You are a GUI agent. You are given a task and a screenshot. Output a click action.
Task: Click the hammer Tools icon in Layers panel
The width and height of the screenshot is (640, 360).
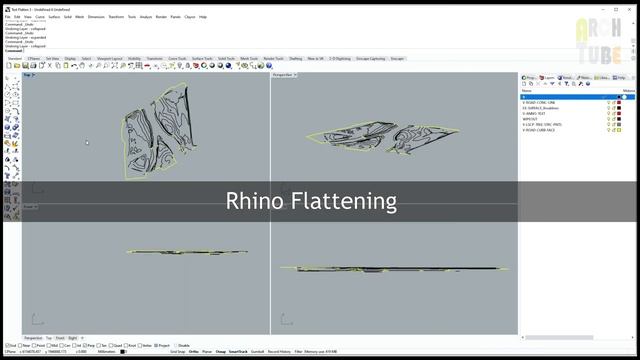coord(581,84)
